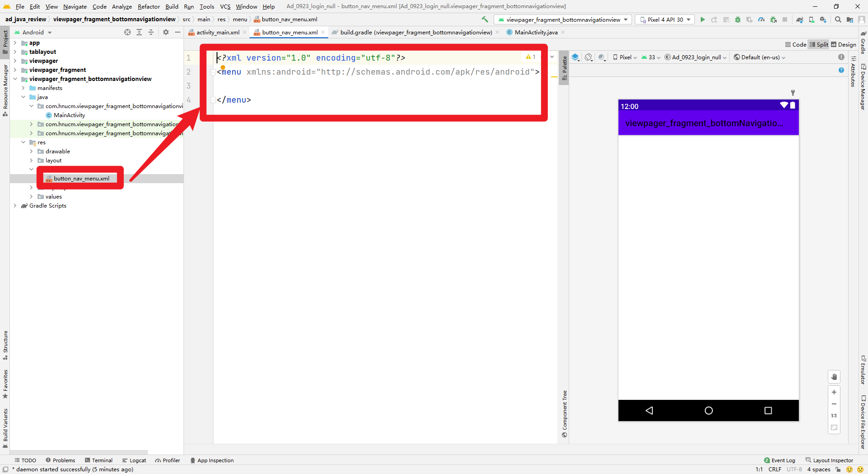This screenshot has width=868, height=474.
Task: Collapse the res folder node
Action: click(x=23, y=142)
